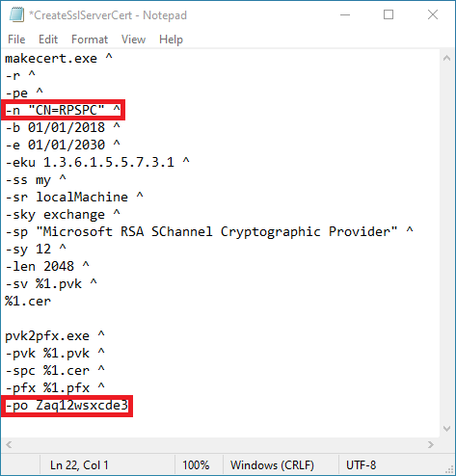Open the Format menu
Viewport: 456px width, 476px height.
point(90,40)
